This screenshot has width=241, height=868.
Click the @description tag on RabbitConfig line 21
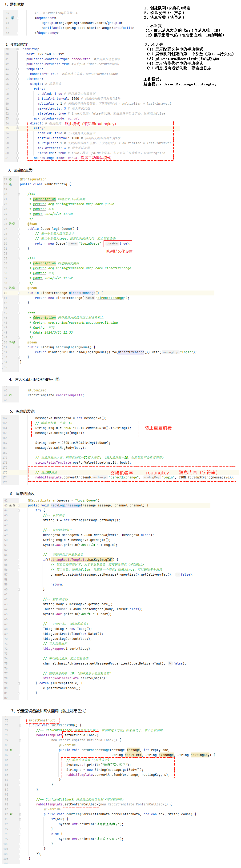coord(44,199)
